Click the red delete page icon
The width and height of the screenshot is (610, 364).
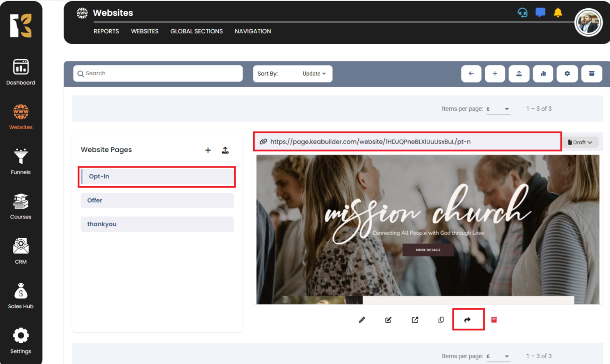(x=494, y=320)
